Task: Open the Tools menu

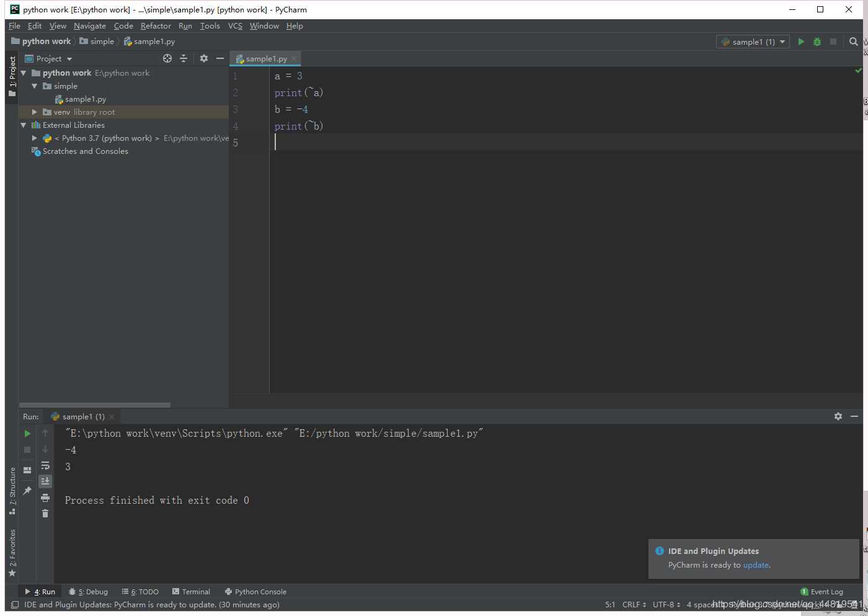Action: pos(210,26)
